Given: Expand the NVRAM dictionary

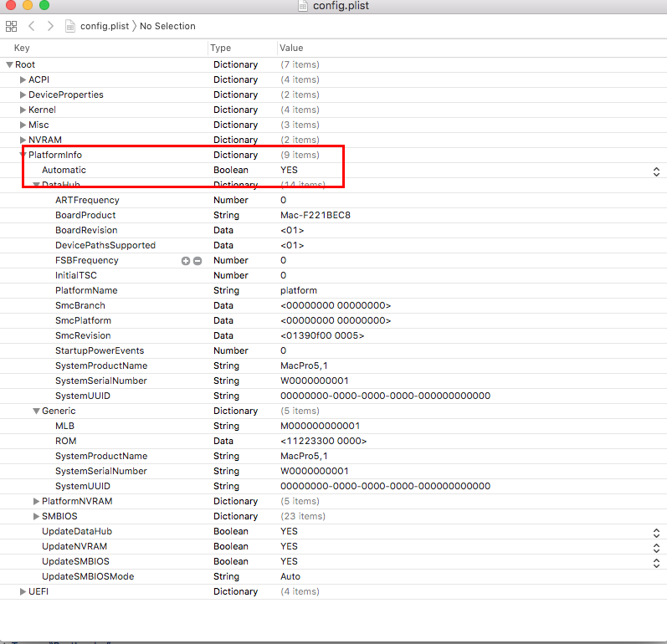Looking at the screenshot, I should [23, 140].
